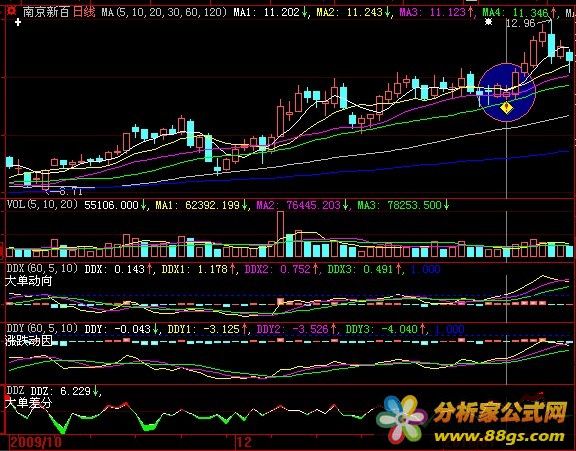
Task: Click the yellow diamond signal marker
Action: 506,108
